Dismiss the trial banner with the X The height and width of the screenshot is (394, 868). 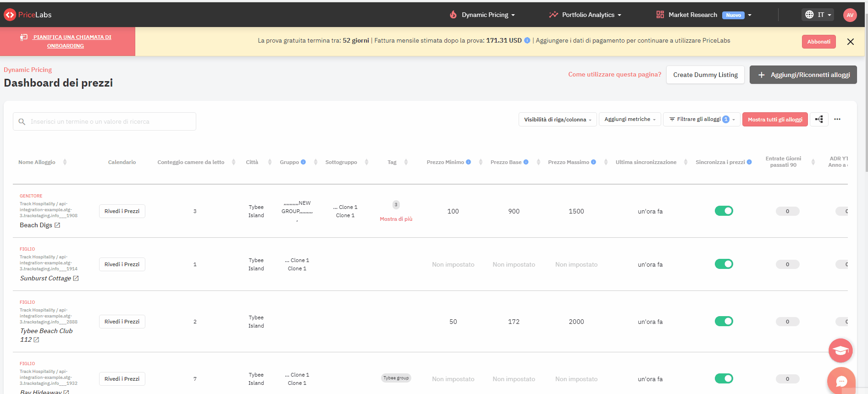851,42
